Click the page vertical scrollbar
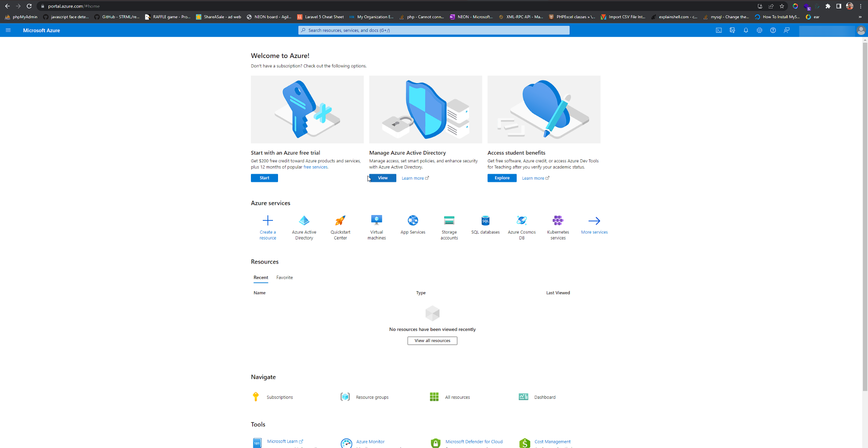 click(865, 212)
